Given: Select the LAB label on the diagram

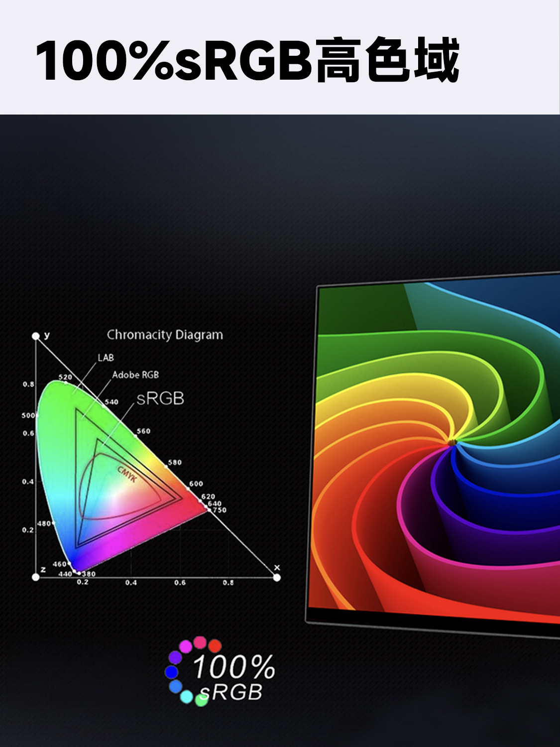Looking at the screenshot, I should (x=106, y=358).
